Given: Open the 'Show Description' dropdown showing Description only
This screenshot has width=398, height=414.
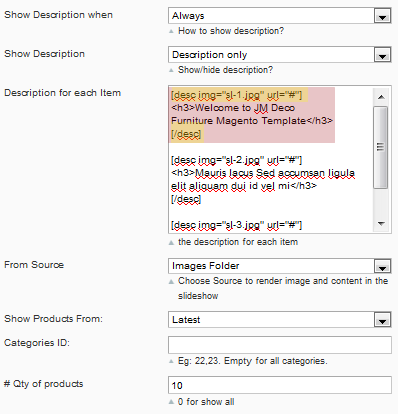Looking at the screenshot, I should 280,55.
